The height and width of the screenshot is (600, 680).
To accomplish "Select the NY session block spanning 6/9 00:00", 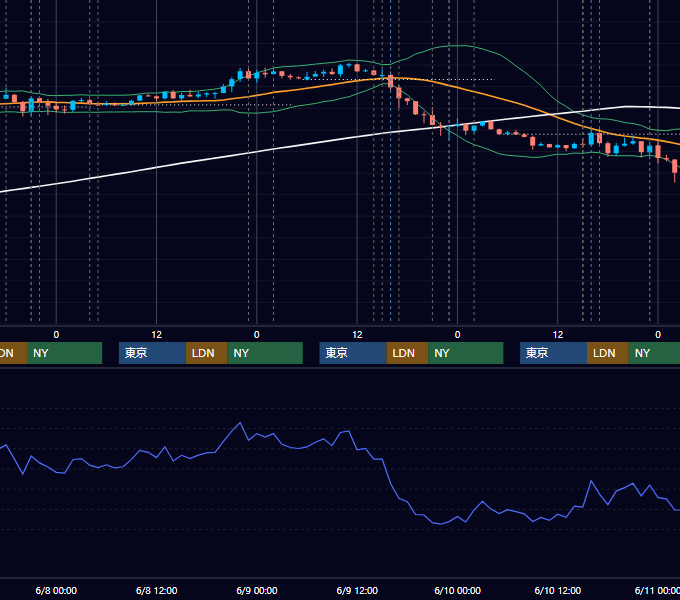I will click(265, 353).
